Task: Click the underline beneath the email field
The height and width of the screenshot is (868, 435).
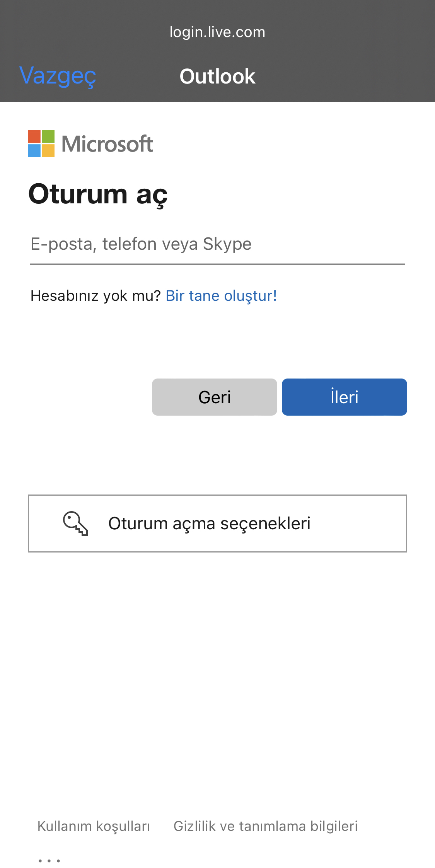Action: 217,264
